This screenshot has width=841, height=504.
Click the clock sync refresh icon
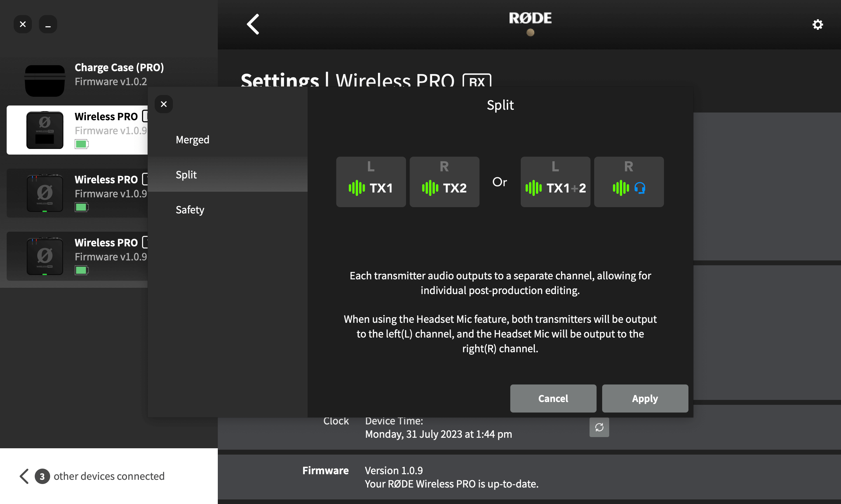tap(599, 427)
